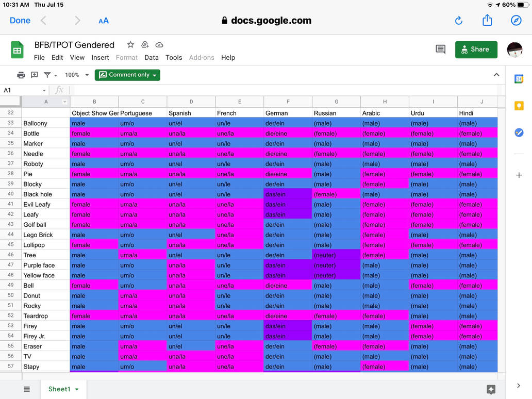Click the filter views funnel icon
This screenshot has width=532, height=399.
coord(47,75)
